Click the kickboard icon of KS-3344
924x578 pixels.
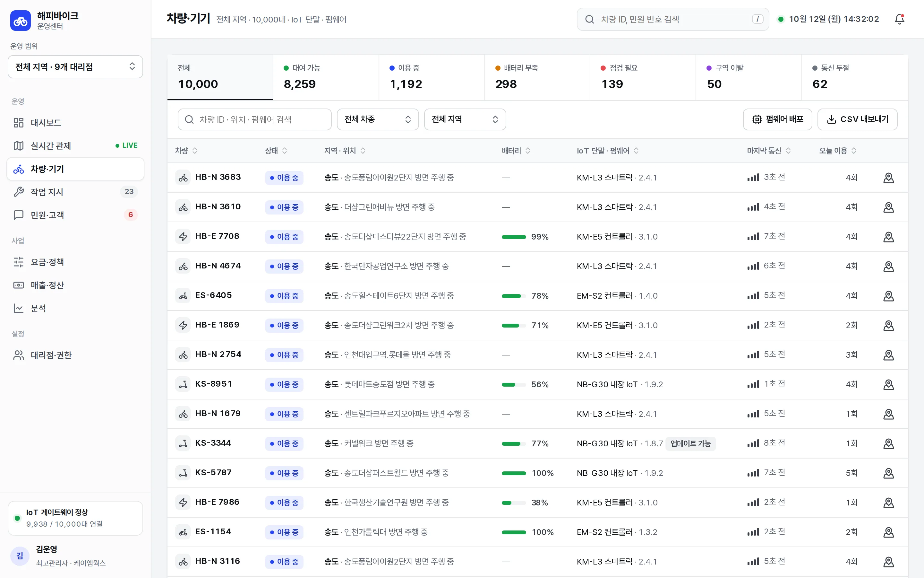pos(183,443)
